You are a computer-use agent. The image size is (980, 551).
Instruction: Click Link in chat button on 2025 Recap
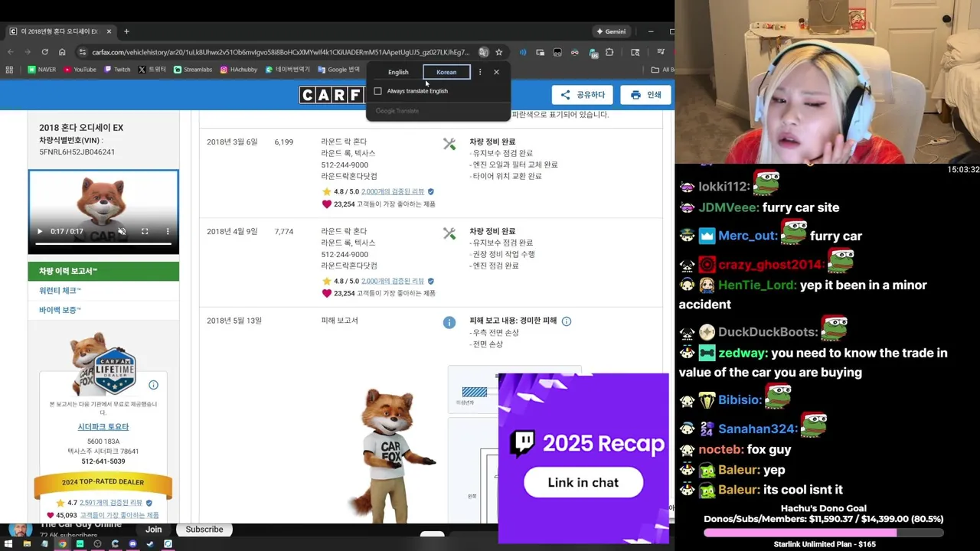pos(583,482)
